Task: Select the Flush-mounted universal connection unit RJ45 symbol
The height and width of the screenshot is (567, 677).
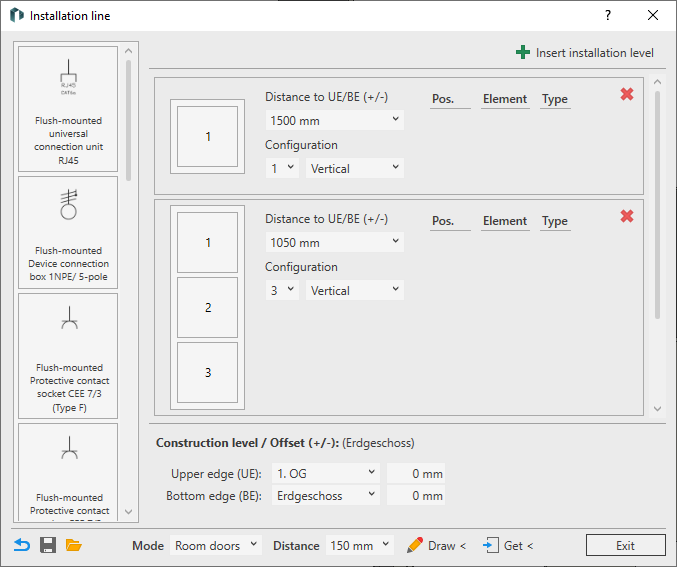Action: [68, 108]
